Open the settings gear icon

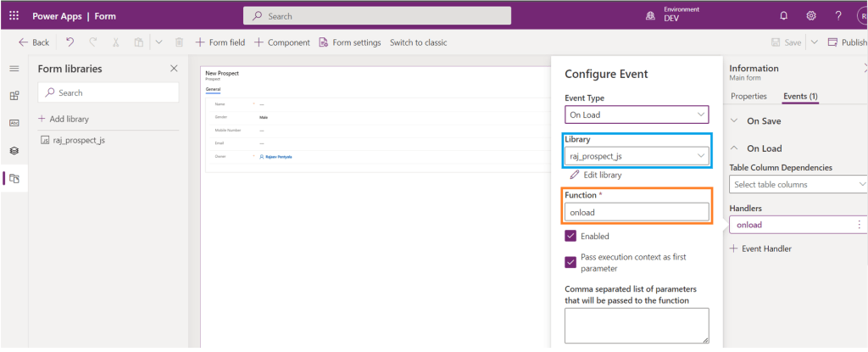click(x=810, y=15)
